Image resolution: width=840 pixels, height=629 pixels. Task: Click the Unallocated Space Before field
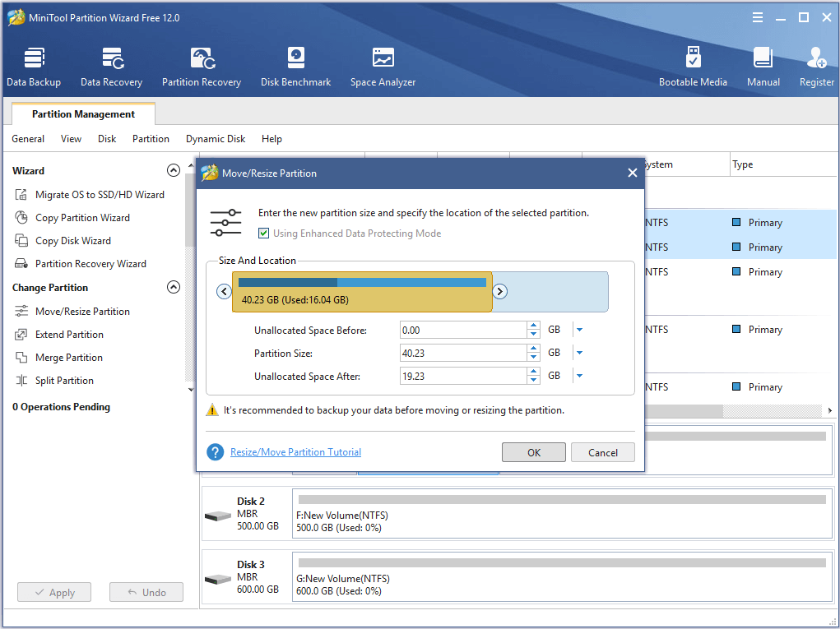(x=463, y=331)
